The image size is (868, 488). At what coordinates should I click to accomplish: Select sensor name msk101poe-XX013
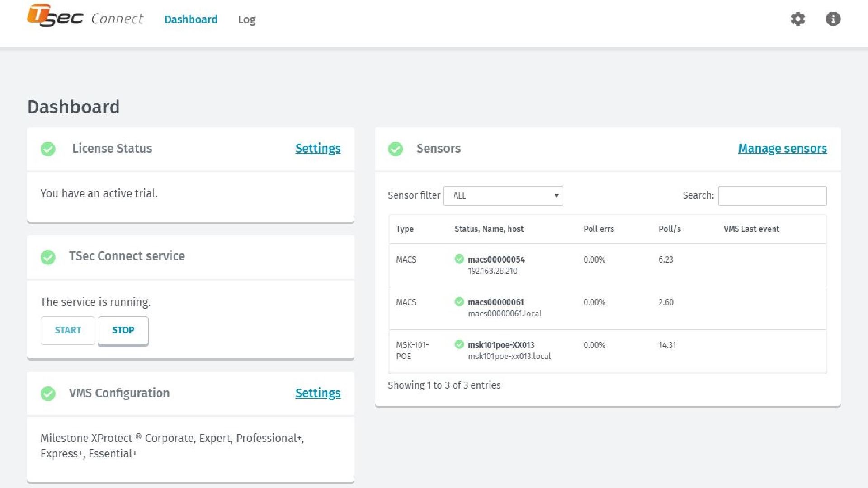(501, 345)
